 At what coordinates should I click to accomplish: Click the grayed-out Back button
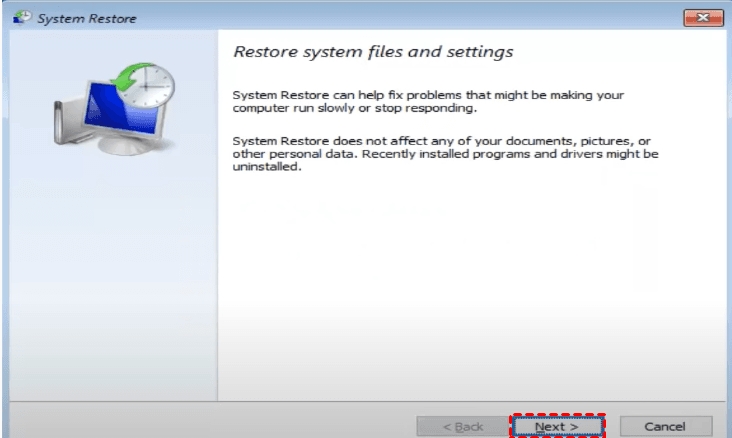462,426
